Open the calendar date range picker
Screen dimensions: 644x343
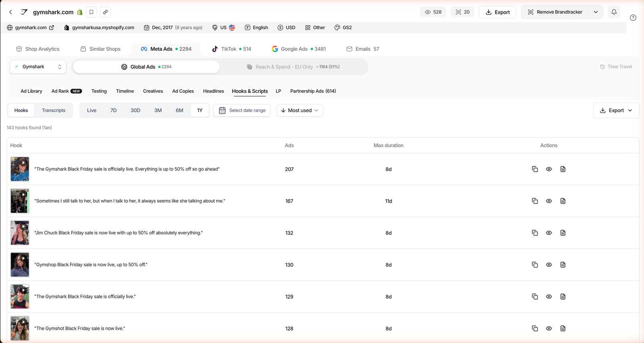pos(242,111)
